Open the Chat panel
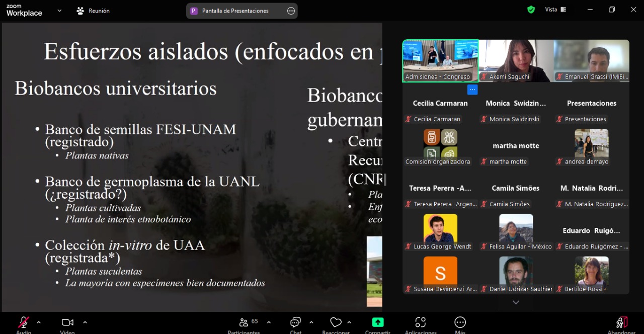Viewport: 644px width, 334px height. click(295, 322)
